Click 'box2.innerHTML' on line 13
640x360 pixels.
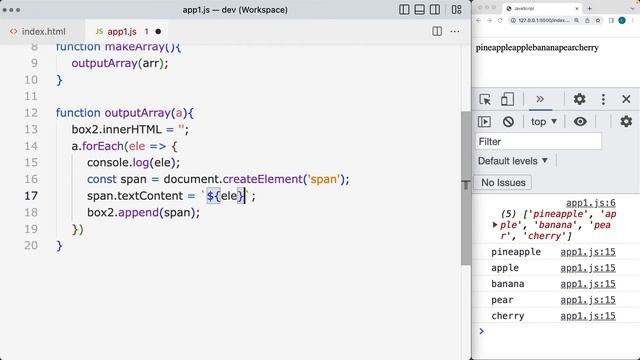[x=117, y=129]
